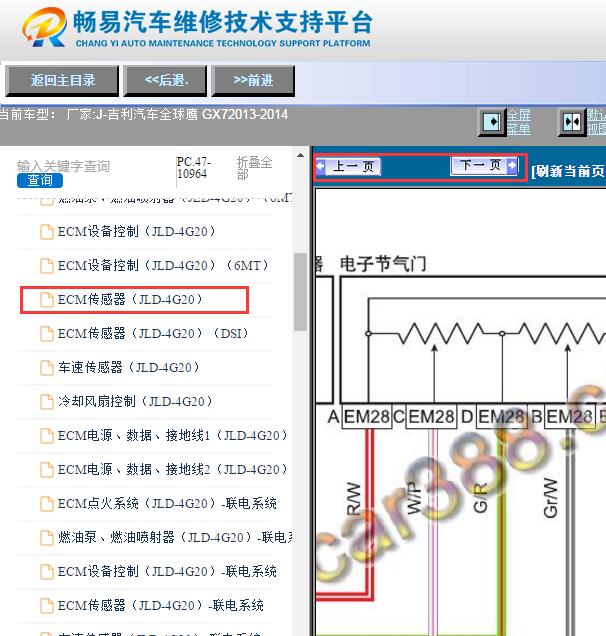
Task: Click the tree panel scrollbar thumb
Action: coord(300,291)
